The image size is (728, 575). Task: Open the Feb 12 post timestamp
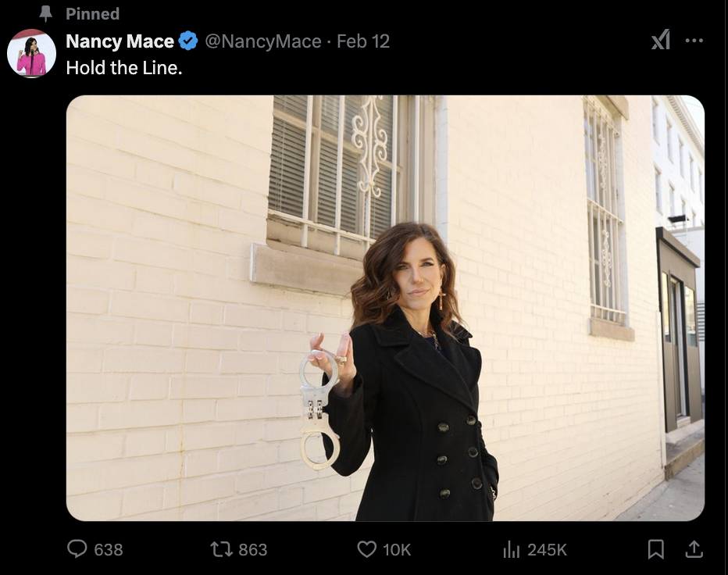(363, 41)
